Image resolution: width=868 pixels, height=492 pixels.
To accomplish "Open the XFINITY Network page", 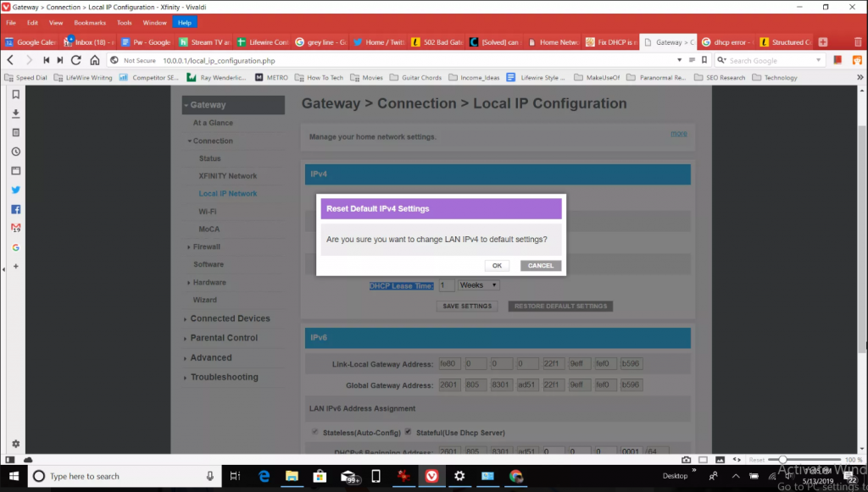I will tap(227, 176).
